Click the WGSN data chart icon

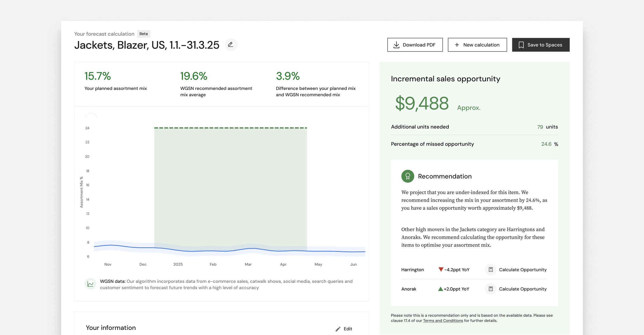tap(90, 284)
